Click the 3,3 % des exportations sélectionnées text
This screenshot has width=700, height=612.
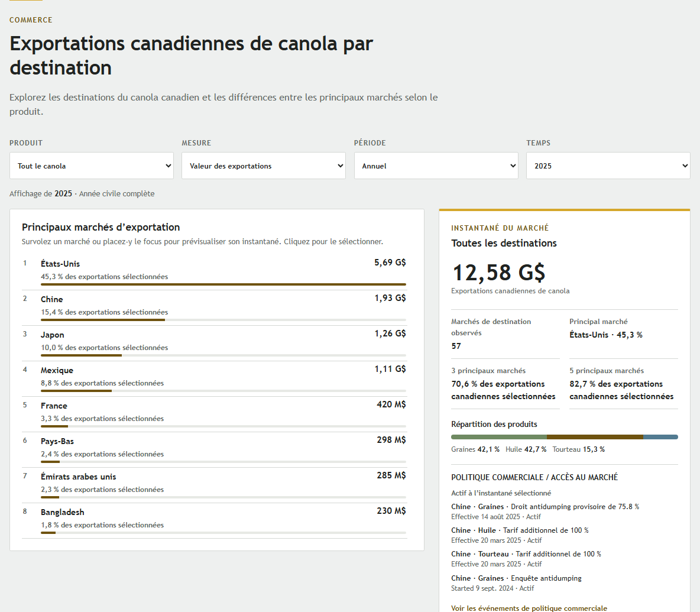click(102, 419)
